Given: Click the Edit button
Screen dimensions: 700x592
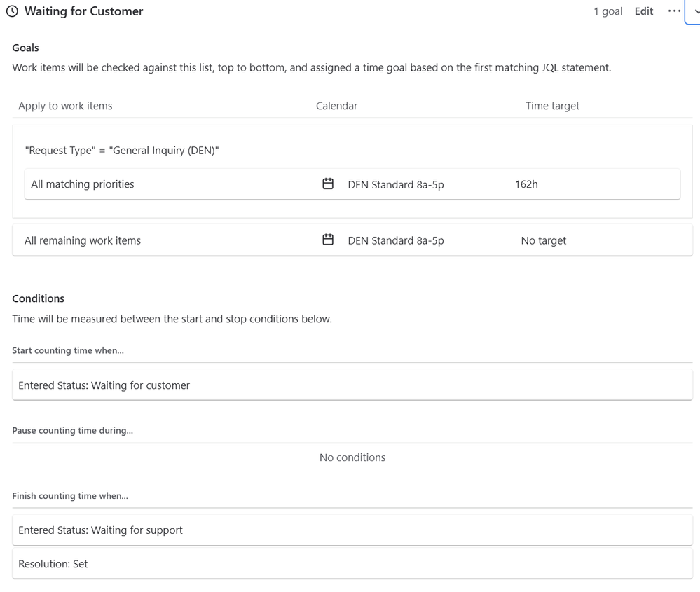Looking at the screenshot, I should click(x=643, y=11).
